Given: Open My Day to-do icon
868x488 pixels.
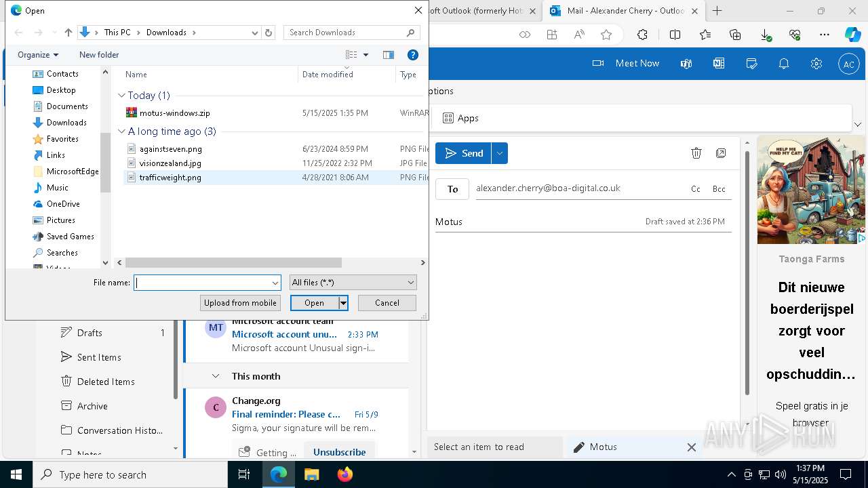Looking at the screenshot, I should point(751,63).
